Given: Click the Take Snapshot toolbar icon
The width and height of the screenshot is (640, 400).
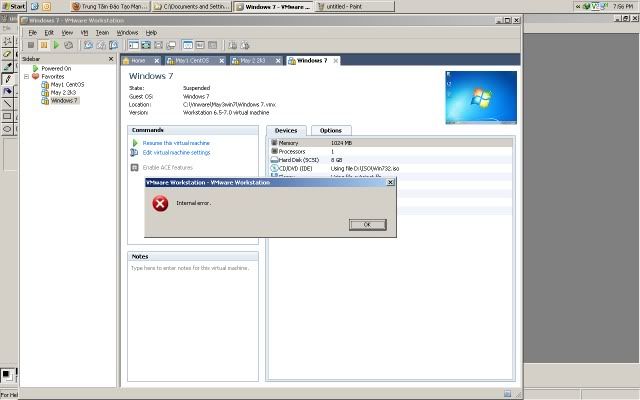Looking at the screenshot, I should 88,45.
